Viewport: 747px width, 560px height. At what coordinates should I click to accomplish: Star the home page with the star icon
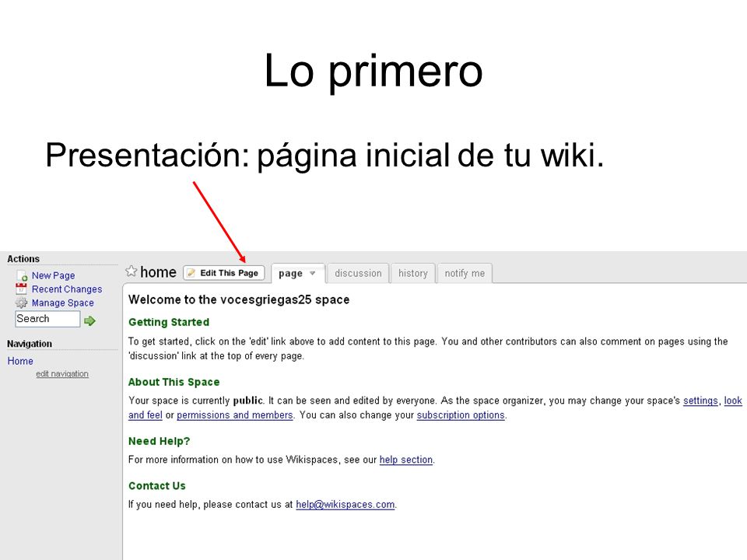click(x=131, y=271)
